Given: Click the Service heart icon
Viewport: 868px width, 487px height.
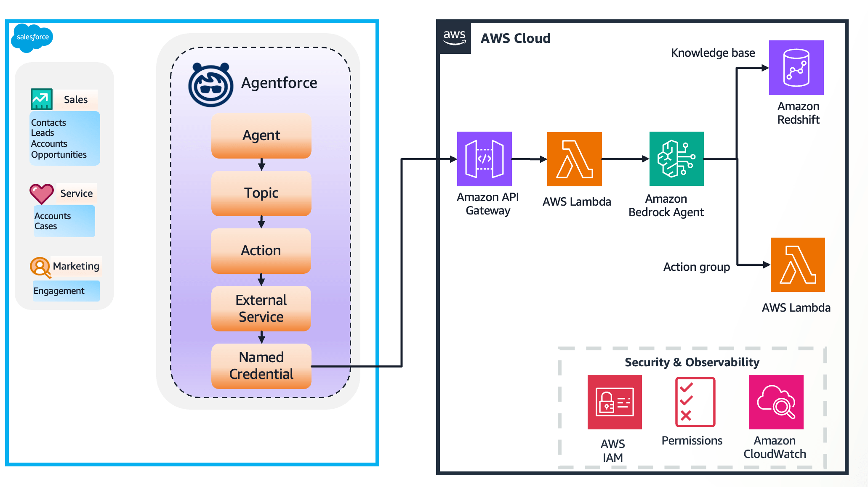Looking at the screenshot, I should pyautogui.click(x=41, y=193).
